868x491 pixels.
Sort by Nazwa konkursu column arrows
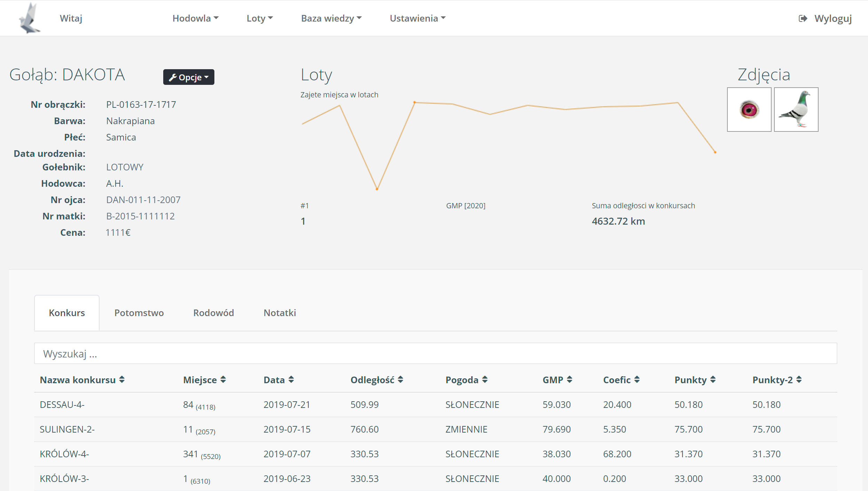pyautogui.click(x=122, y=380)
